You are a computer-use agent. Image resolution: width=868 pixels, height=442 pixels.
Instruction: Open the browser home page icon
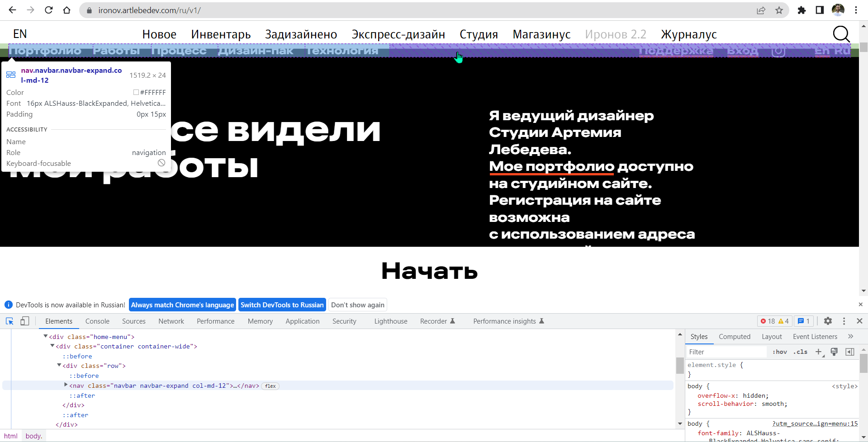[66, 10]
